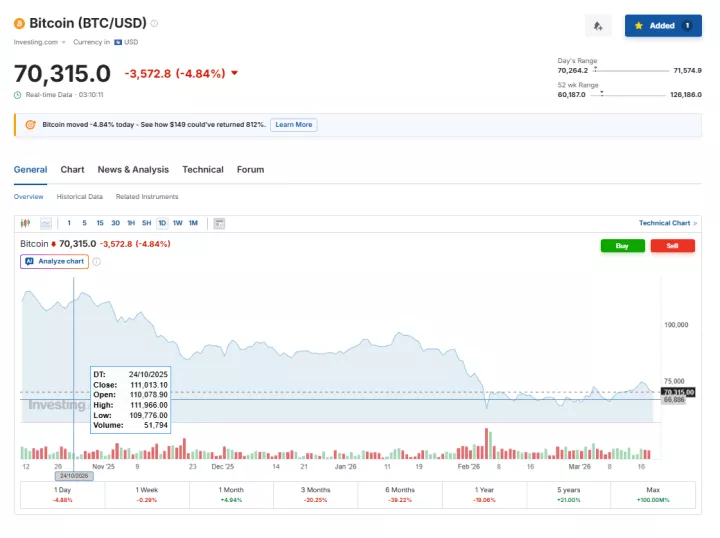The height and width of the screenshot is (538, 720).
Task: Click the info icon next to Bitcoin title
Action: [x=154, y=23]
